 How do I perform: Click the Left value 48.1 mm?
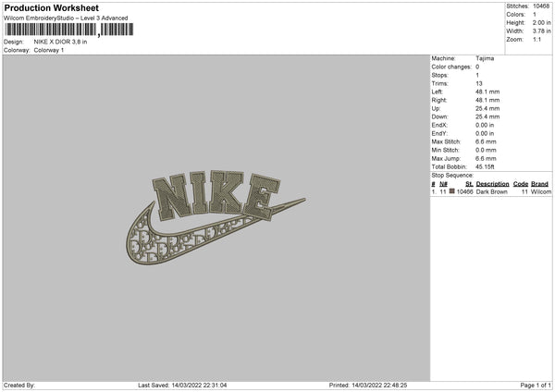tap(487, 92)
